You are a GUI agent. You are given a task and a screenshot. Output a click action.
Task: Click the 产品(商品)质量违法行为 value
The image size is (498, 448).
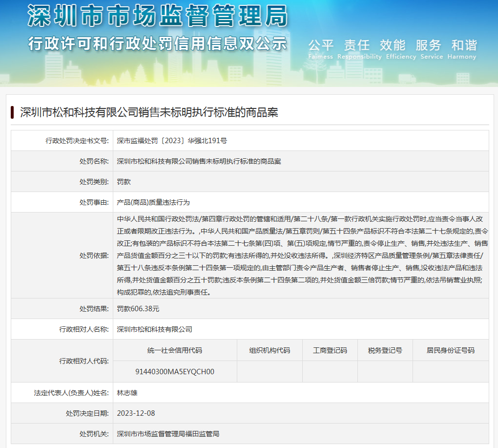click(153, 202)
